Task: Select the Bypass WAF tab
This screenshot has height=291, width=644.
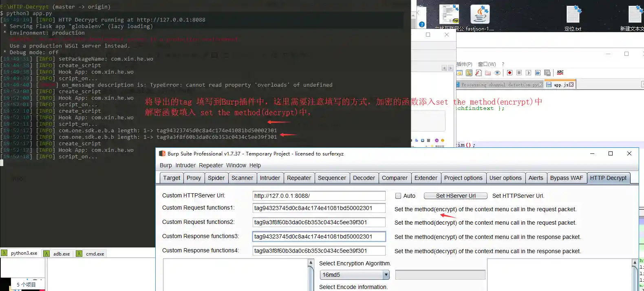Action: (x=566, y=178)
